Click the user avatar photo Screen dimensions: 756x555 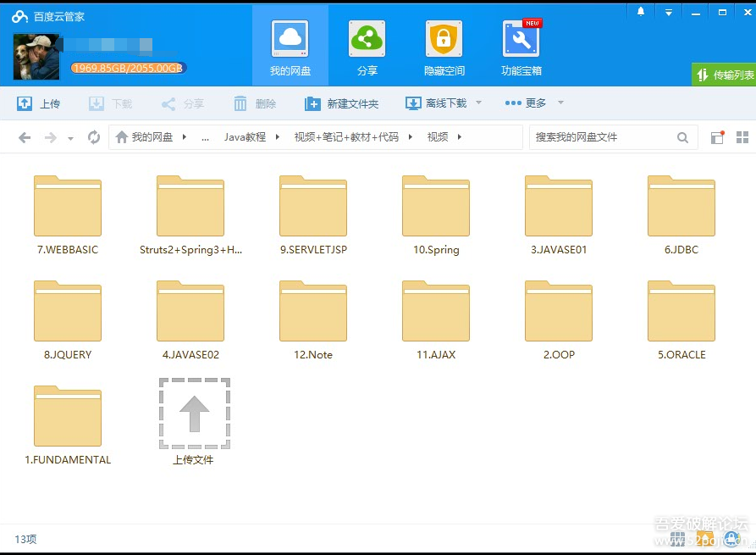click(x=36, y=57)
